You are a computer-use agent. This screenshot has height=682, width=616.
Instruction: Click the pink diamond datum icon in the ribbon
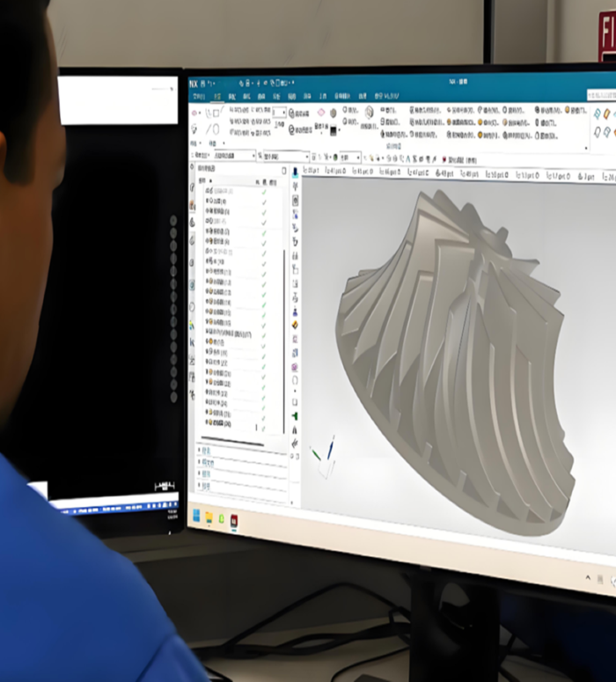321,113
